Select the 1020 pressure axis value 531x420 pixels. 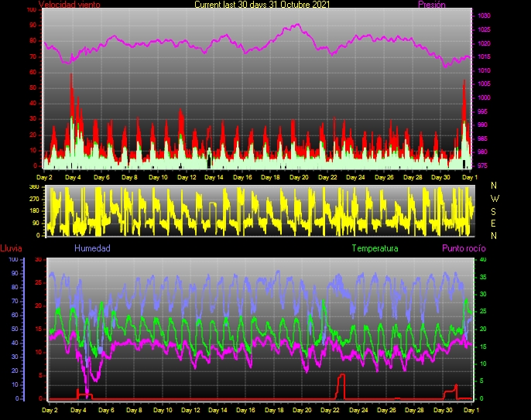tap(484, 43)
